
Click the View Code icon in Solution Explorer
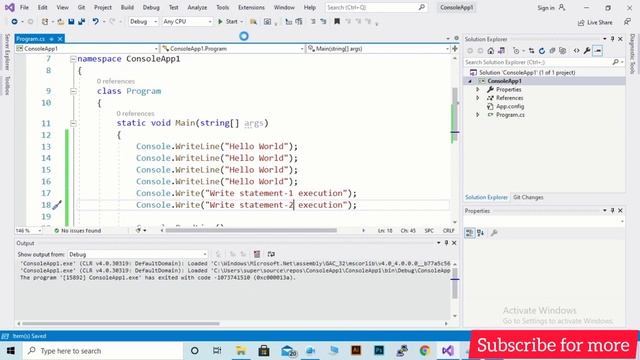coord(576,51)
